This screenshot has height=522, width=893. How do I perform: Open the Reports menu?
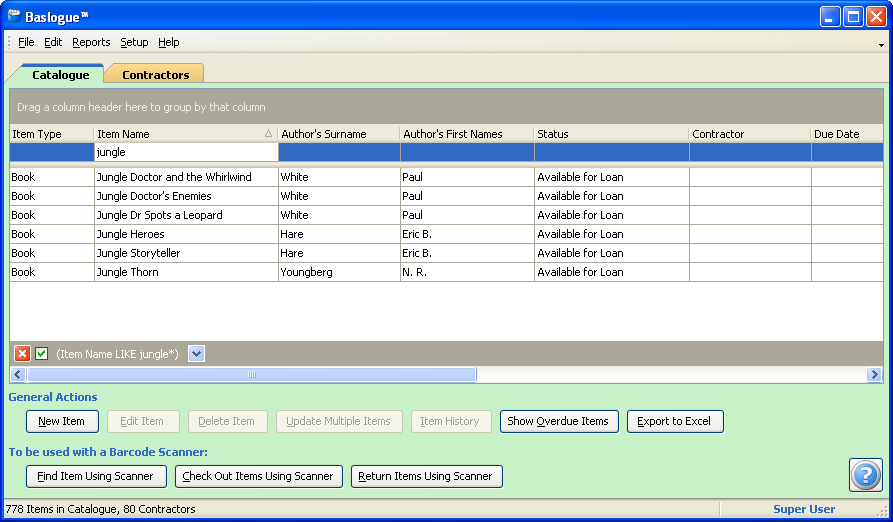[91, 42]
